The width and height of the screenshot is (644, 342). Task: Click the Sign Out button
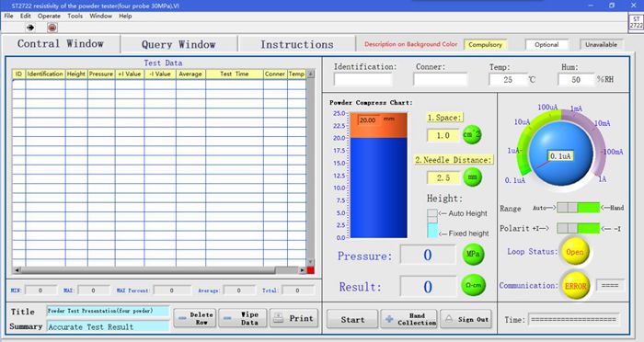pyautogui.click(x=466, y=319)
